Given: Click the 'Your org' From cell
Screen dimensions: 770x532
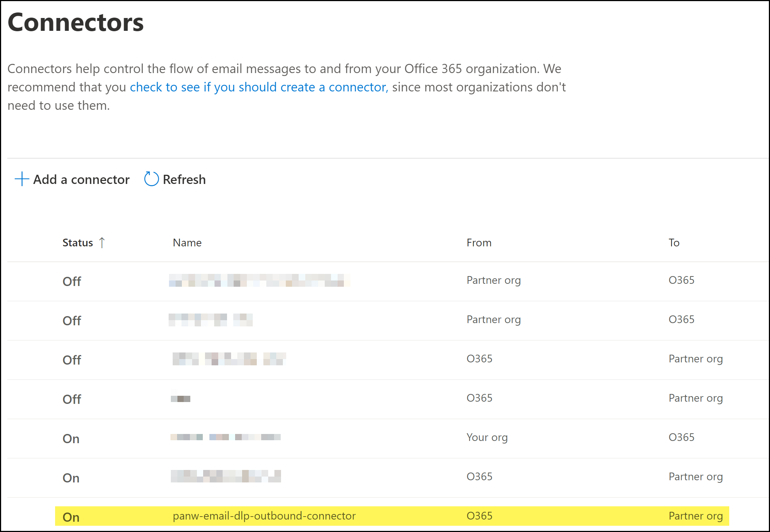Looking at the screenshot, I should point(487,437).
